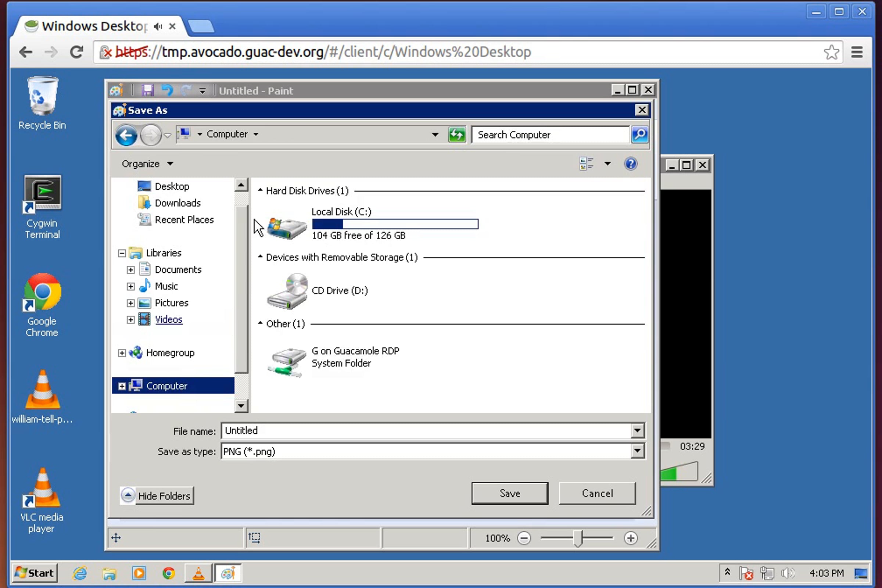This screenshot has height=588, width=882.
Task: Select the CD Drive (D:) icon
Action: tap(288, 291)
